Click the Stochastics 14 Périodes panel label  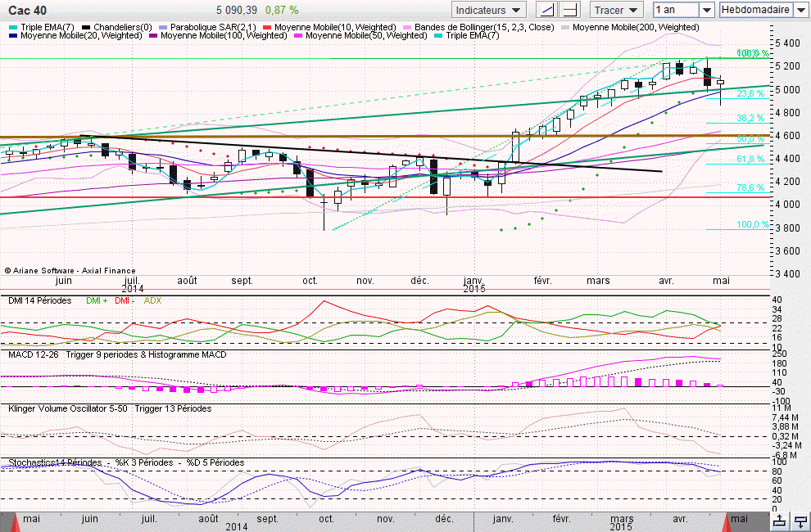(55, 462)
